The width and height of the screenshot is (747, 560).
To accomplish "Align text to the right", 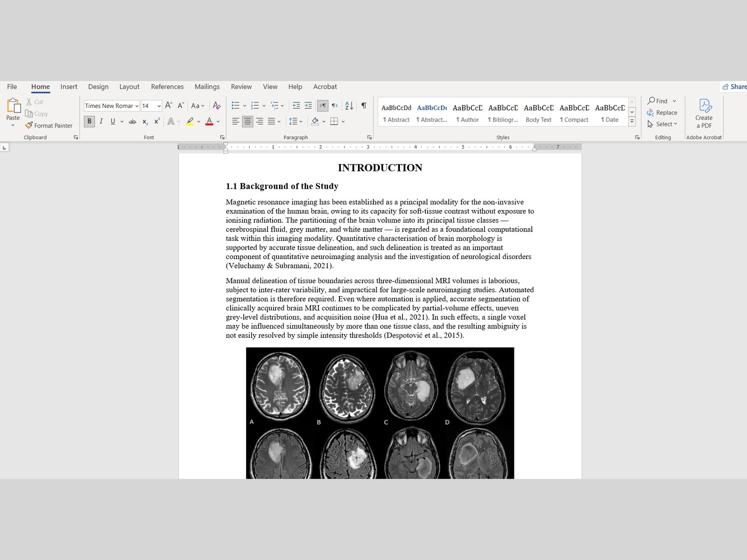I will pos(260,121).
